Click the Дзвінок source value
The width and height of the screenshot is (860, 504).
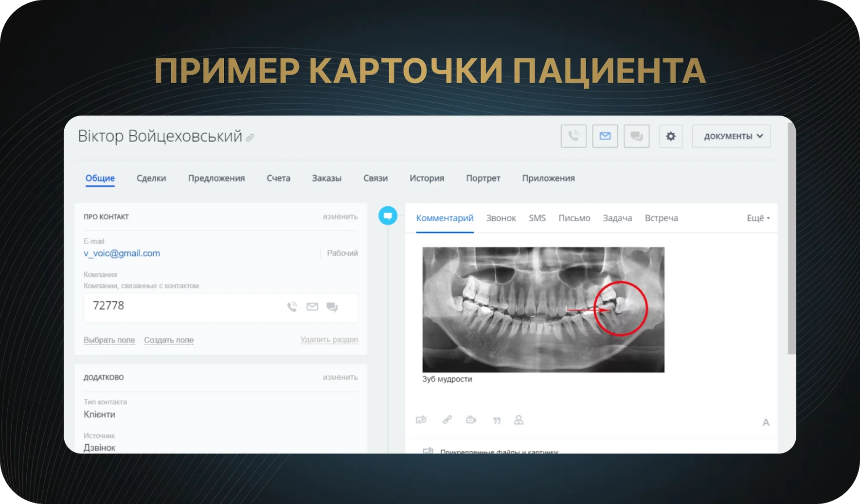coord(99,448)
